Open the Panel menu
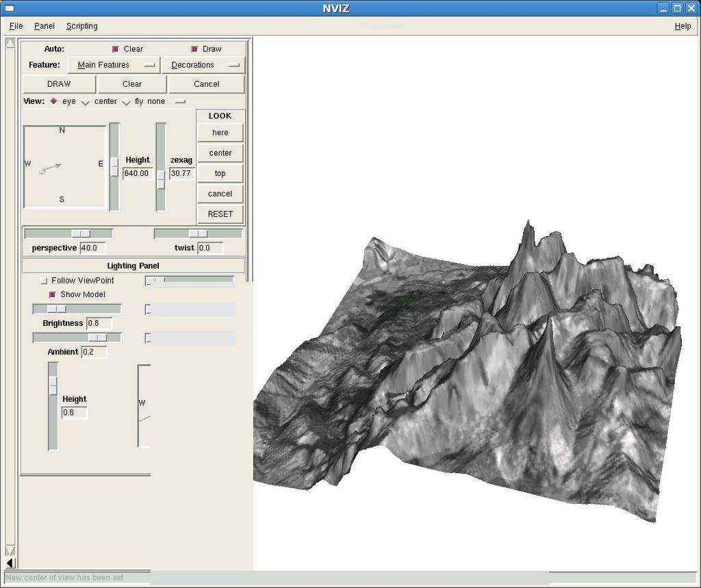 point(44,26)
